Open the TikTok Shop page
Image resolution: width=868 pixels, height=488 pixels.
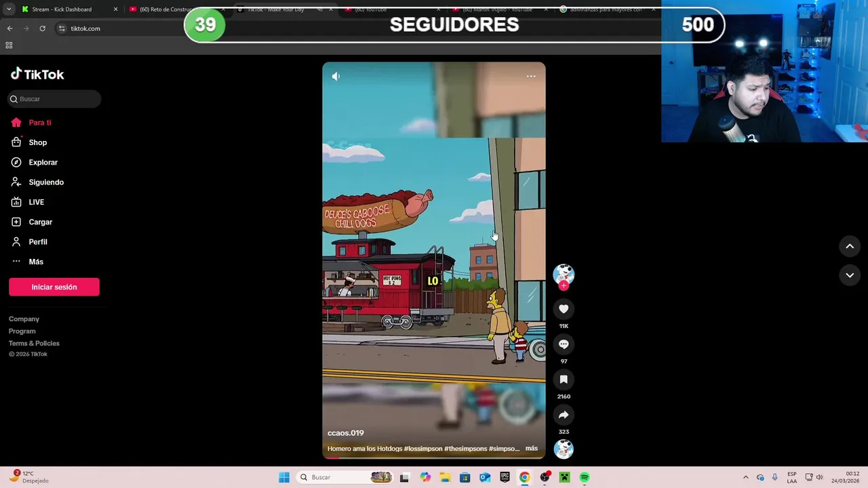tap(29, 142)
